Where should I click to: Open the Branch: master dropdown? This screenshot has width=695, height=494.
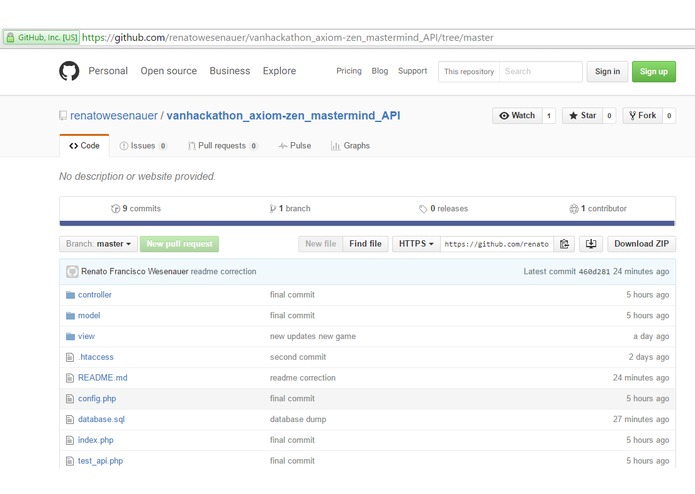tap(98, 244)
